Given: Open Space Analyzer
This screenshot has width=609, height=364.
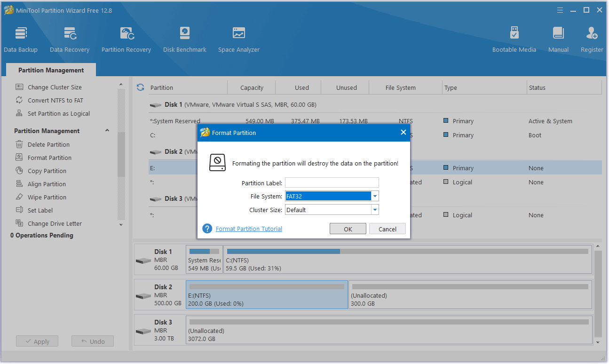Looking at the screenshot, I should [x=238, y=40].
